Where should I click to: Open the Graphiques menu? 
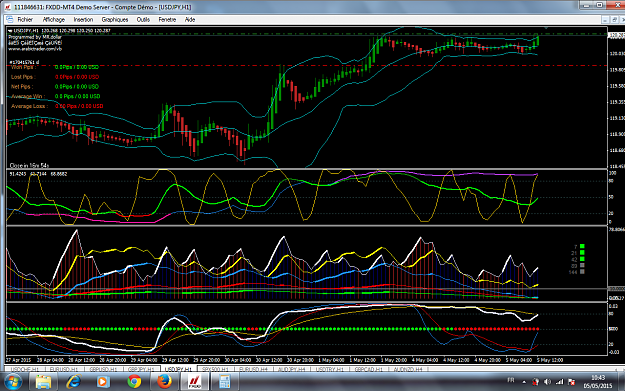(x=115, y=20)
